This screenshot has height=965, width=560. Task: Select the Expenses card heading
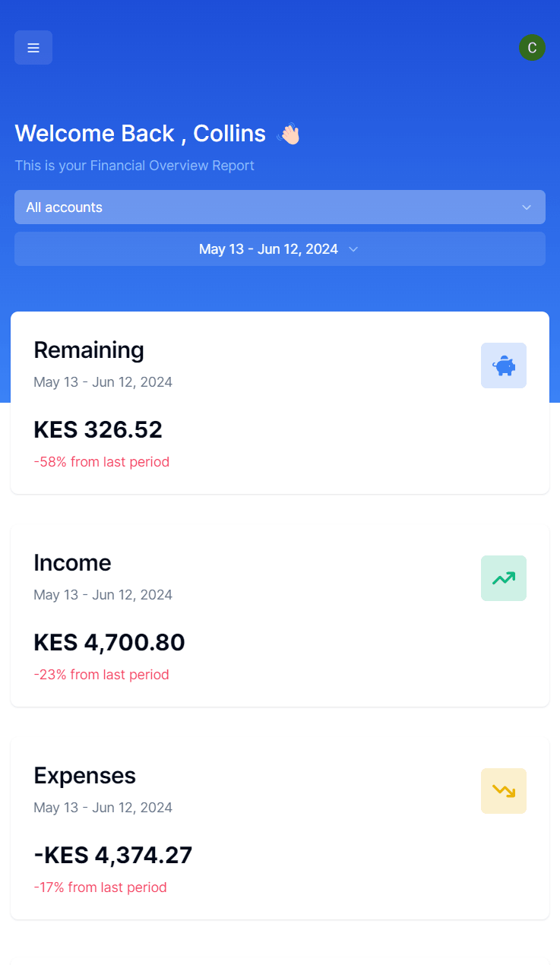pyautogui.click(x=84, y=776)
